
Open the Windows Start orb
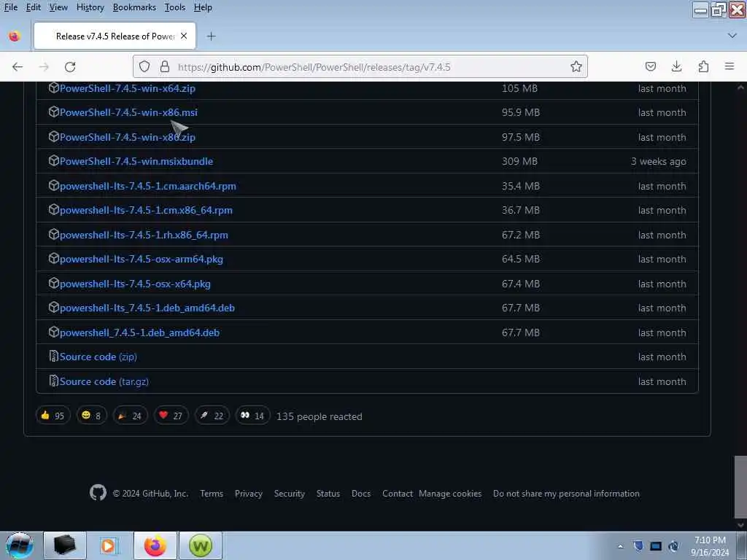click(20, 545)
